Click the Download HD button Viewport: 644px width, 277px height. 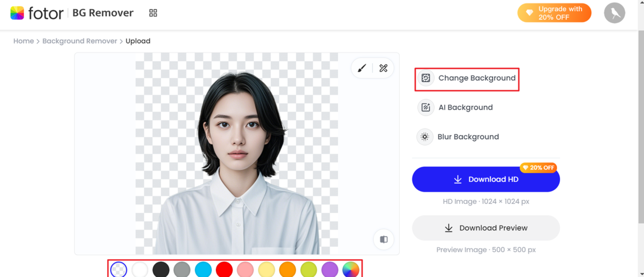pos(486,179)
